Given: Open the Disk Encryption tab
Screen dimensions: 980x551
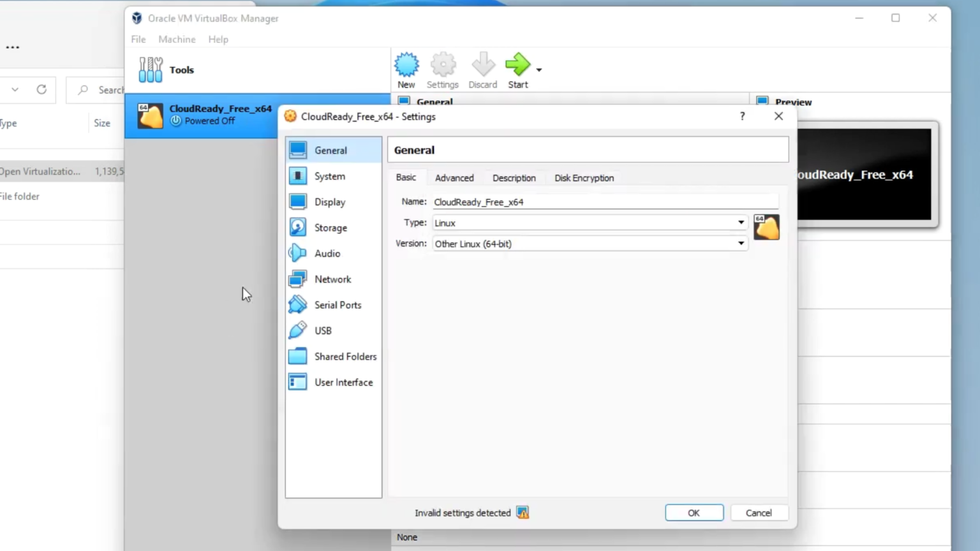Looking at the screenshot, I should (584, 178).
